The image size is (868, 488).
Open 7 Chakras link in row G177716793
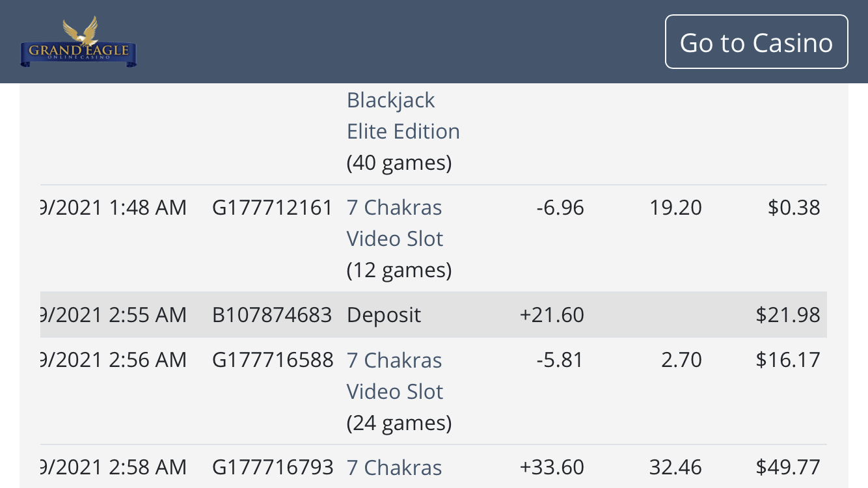(394, 467)
